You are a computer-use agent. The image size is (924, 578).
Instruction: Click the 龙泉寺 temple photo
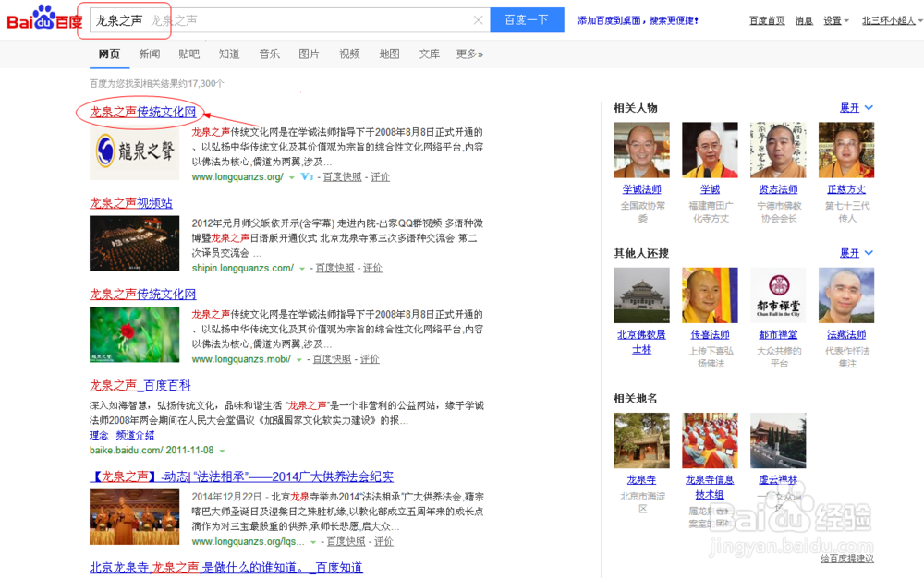[x=642, y=440]
